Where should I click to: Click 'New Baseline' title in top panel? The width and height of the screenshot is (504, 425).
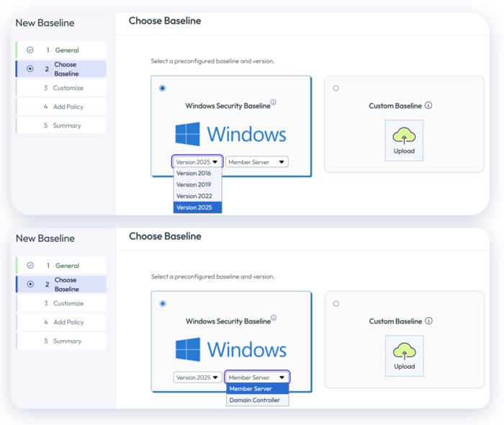point(45,23)
